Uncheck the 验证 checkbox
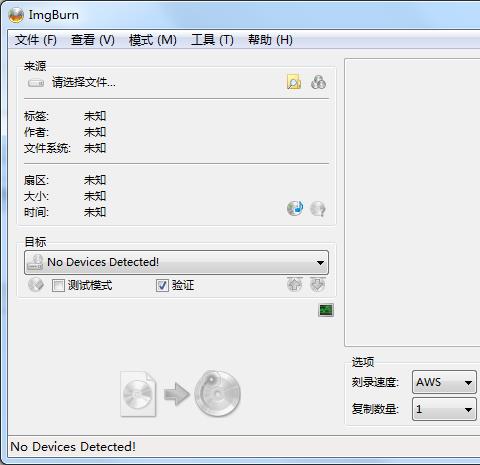Viewport: 480px width, 465px height. tap(162, 286)
